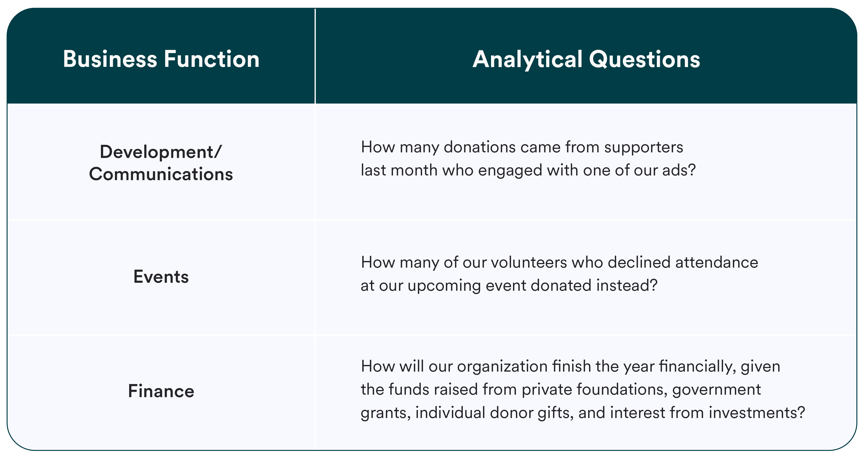The height and width of the screenshot is (458, 868).
Task: Select the Events row label
Action: pos(161,277)
